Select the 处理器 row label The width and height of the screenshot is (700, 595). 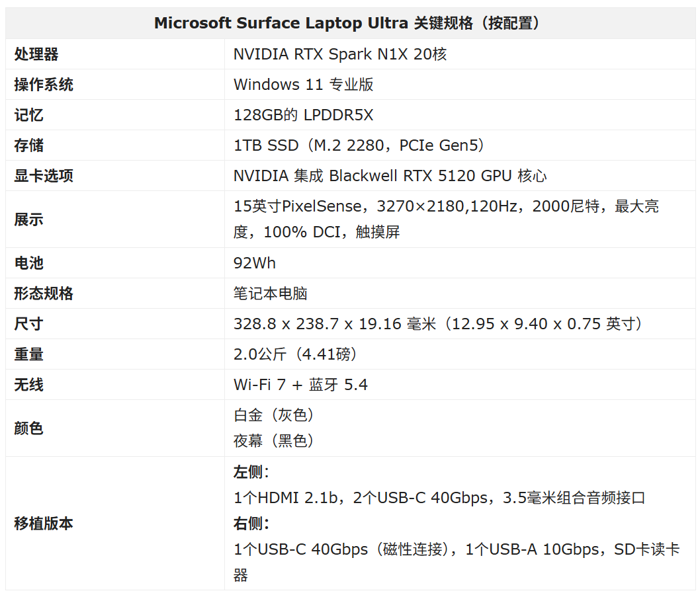click(36, 54)
